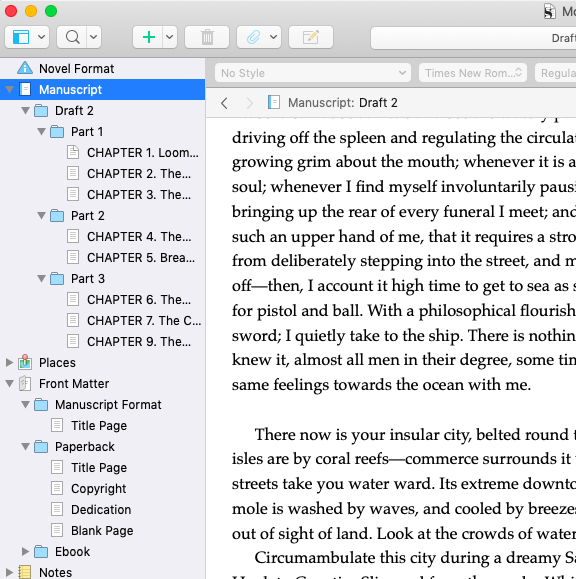
Task: Open Title Page under Manuscript Format
Action: pos(99,426)
